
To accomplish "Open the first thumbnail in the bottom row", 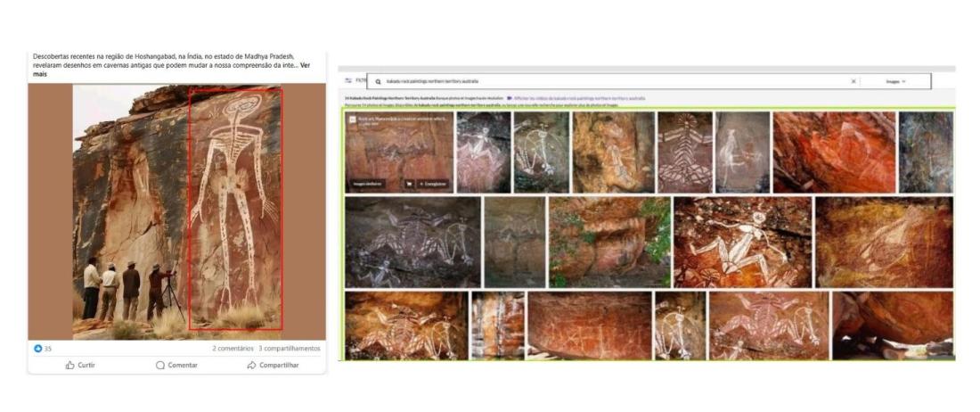I will (x=406, y=325).
